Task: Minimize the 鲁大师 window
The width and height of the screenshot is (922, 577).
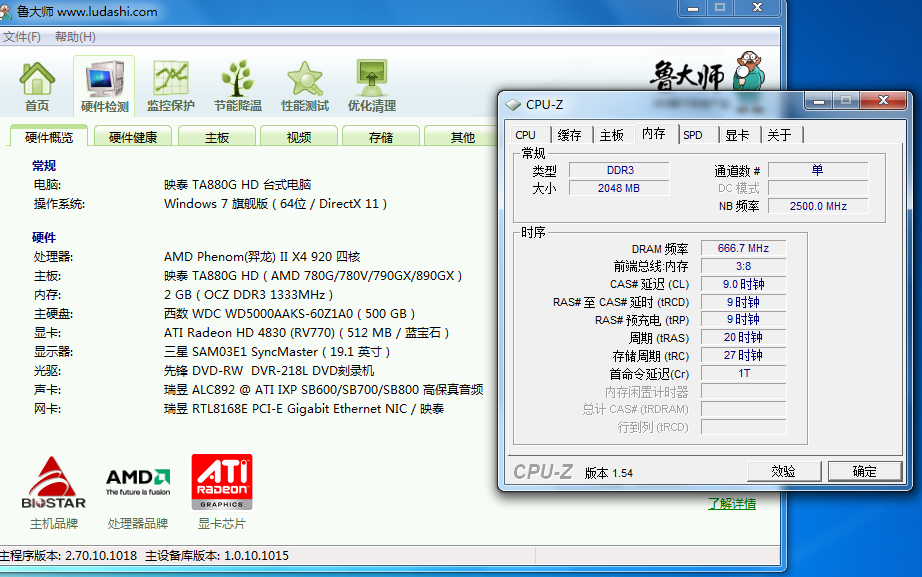Action: [693, 8]
